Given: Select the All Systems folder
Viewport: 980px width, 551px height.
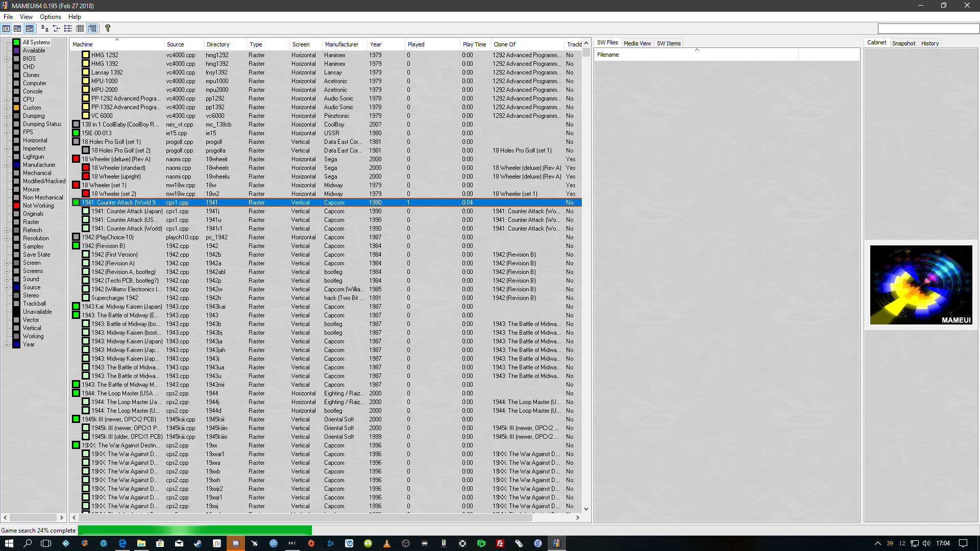Looking at the screenshot, I should pyautogui.click(x=36, y=42).
